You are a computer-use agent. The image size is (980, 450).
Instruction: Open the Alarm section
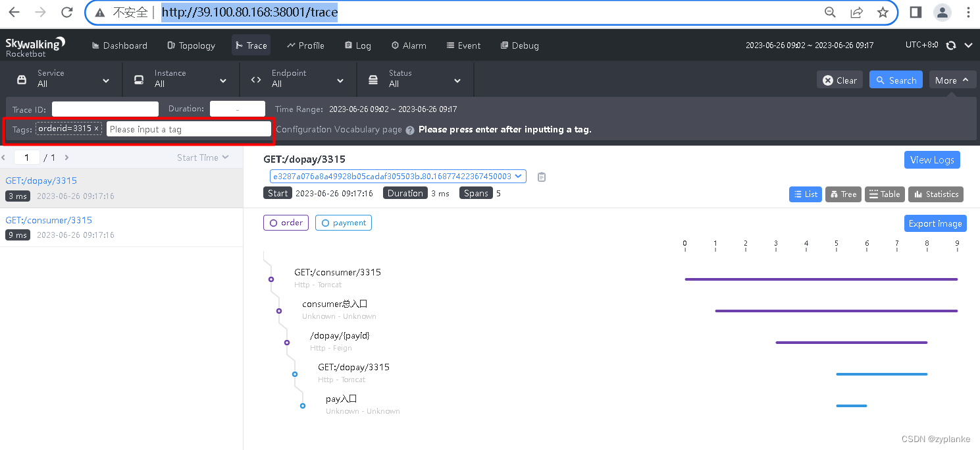pyautogui.click(x=409, y=45)
